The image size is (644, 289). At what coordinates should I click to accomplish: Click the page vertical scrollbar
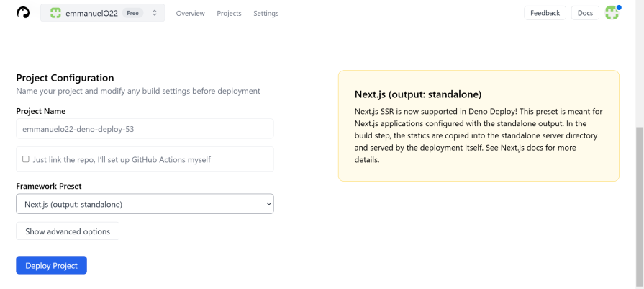(x=640, y=207)
